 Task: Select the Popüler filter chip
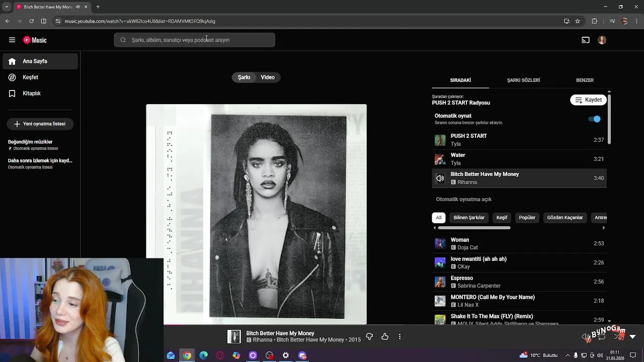(527, 218)
